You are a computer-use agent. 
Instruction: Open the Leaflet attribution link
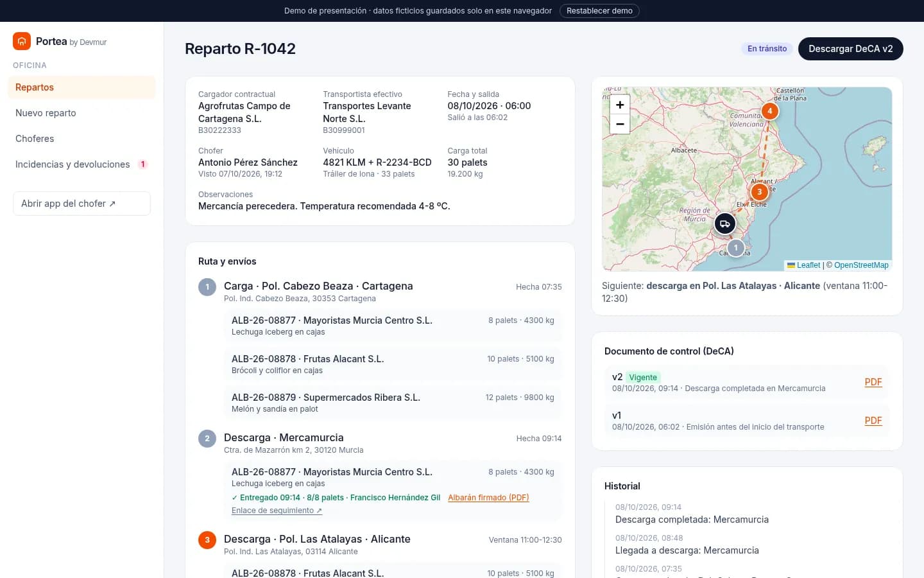tap(808, 265)
